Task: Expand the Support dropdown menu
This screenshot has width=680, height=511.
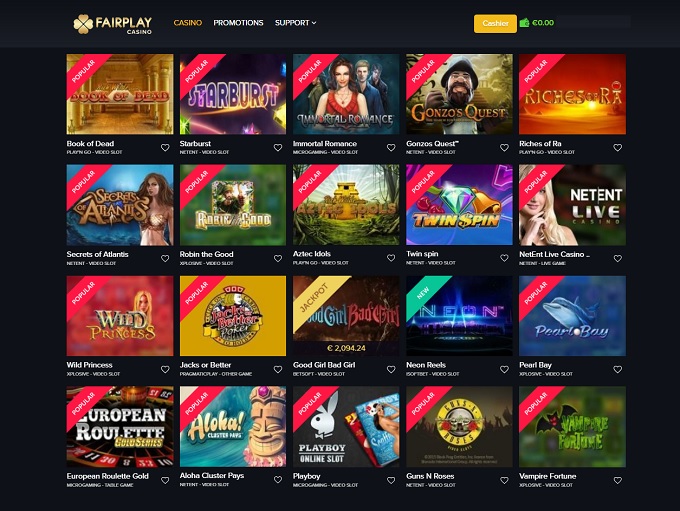Action: pyautogui.click(x=295, y=23)
